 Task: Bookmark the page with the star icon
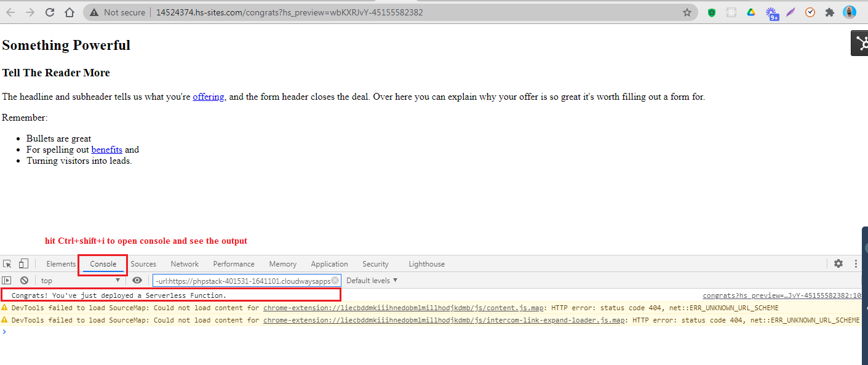[687, 12]
